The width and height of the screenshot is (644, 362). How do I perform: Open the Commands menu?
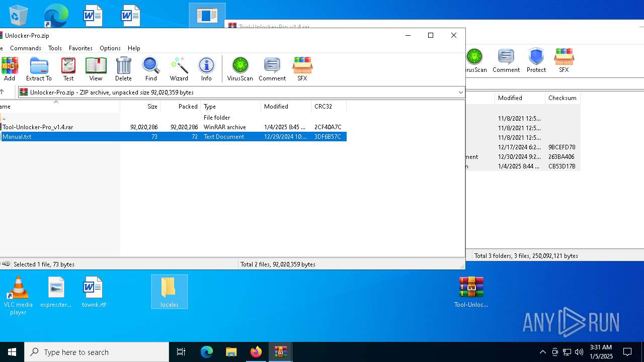[x=26, y=48]
